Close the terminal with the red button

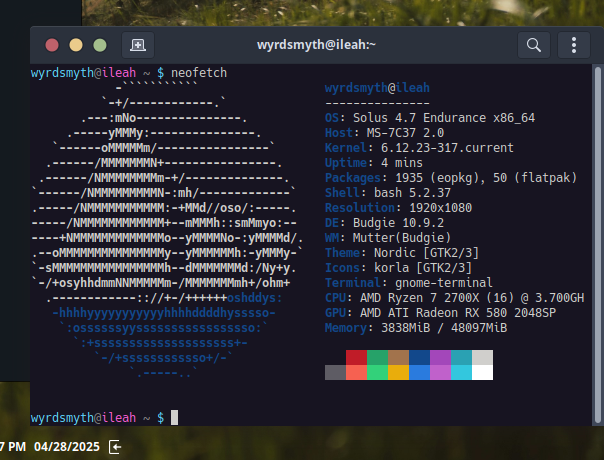pos(51,45)
